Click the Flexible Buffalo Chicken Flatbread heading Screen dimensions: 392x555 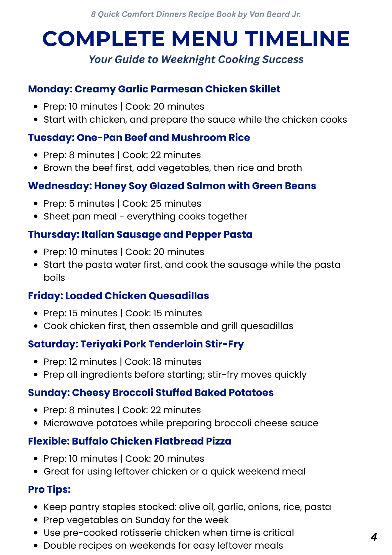click(x=129, y=441)
